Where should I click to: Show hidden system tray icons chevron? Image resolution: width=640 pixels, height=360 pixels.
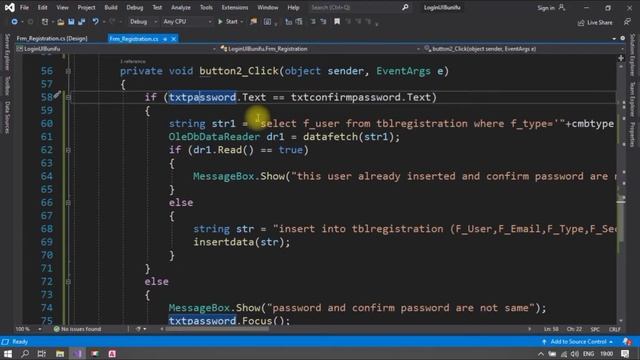click(541, 354)
